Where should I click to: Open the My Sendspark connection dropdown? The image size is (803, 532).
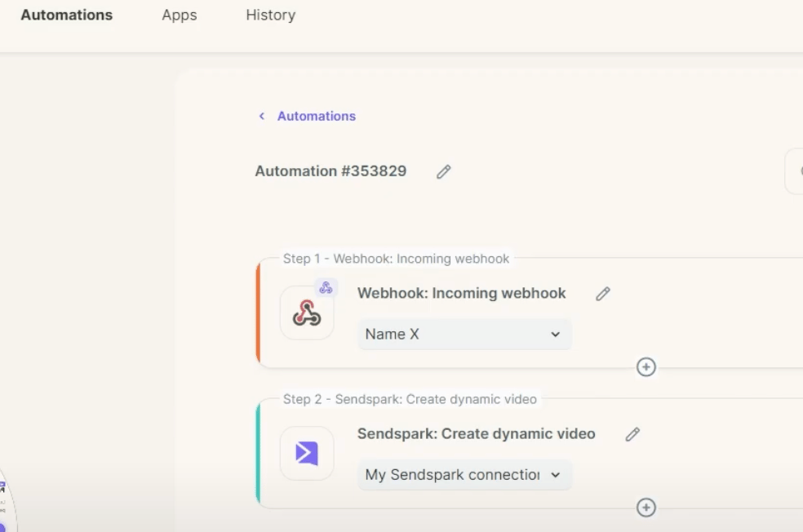click(464, 475)
